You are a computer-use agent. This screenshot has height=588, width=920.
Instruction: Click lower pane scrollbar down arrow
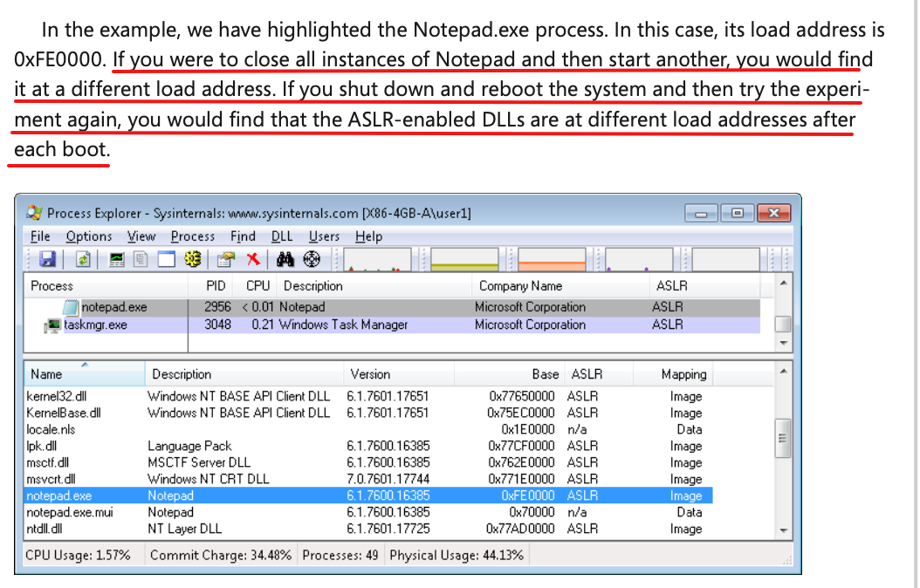[x=783, y=530]
